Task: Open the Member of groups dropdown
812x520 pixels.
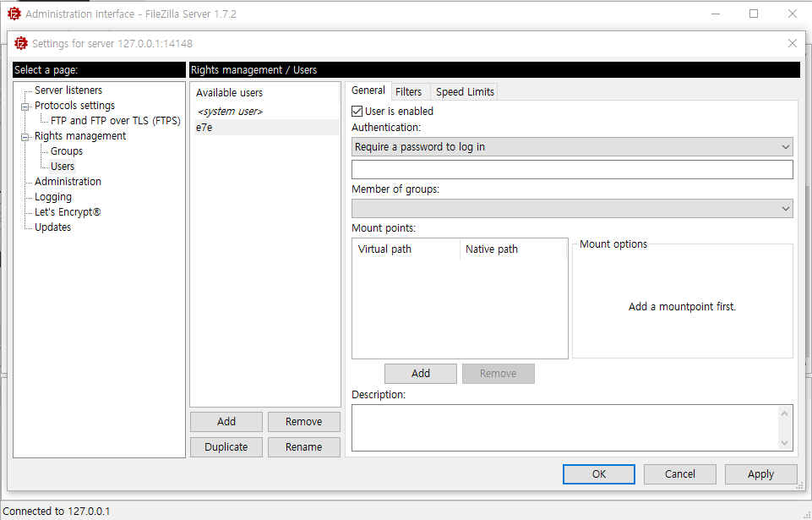Action: [x=572, y=208]
